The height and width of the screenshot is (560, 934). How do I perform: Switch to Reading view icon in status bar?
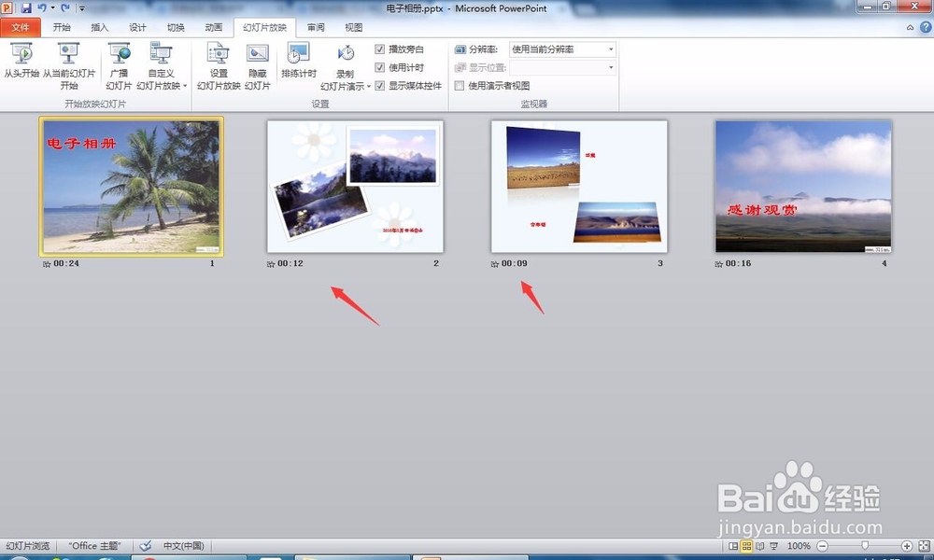pos(760,546)
